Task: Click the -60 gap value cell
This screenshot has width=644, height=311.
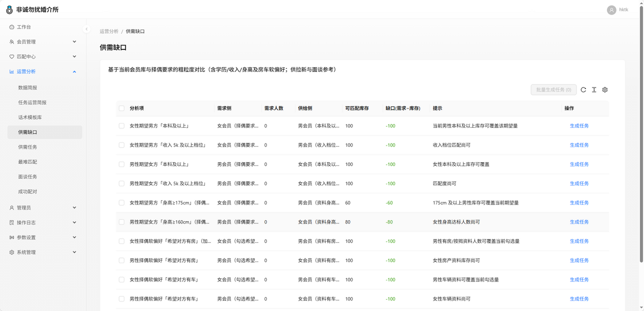Action: [389, 203]
